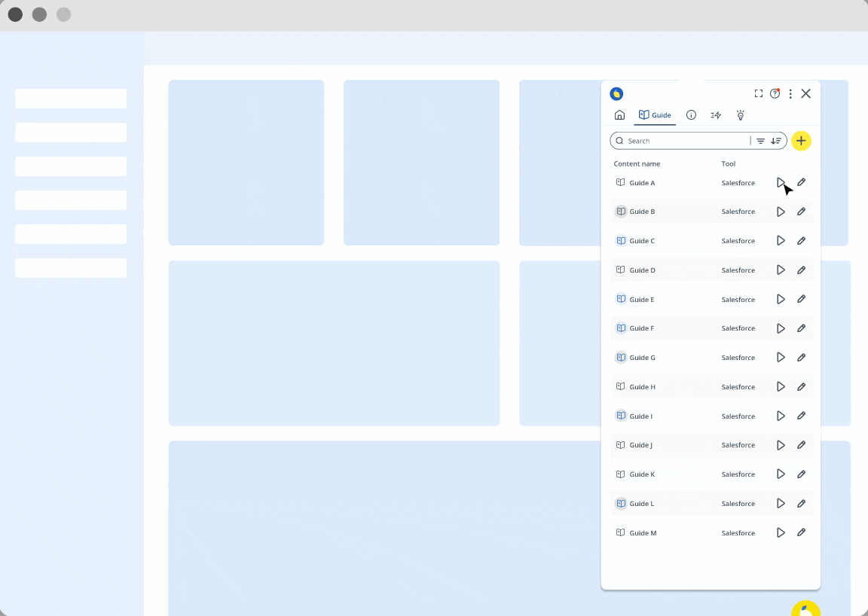Edit Guide M with its pencil icon
This screenshot has width=868, height=616.
point(801,532)
